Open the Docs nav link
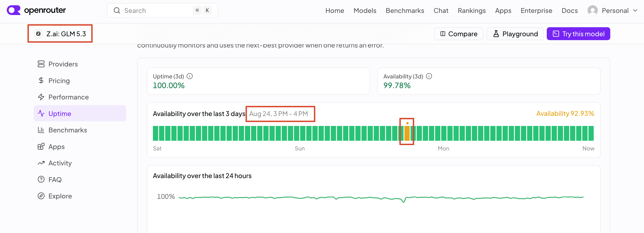Image resolution: width=644 pixels, height=233 pixels. pos(569,10)
